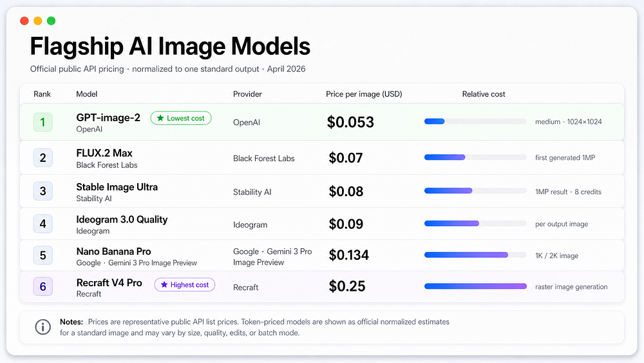Viewport: 644px width, 363px height.
Task: Click the Recraft V4 Pro cost bar
Action: click(x=475, y=286)
